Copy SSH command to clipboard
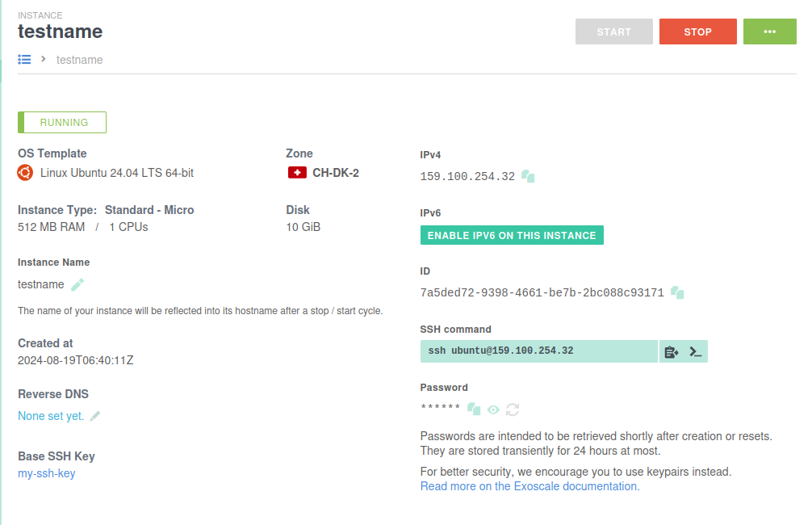This screenshot has width=812, height=525. click(671, 351)
